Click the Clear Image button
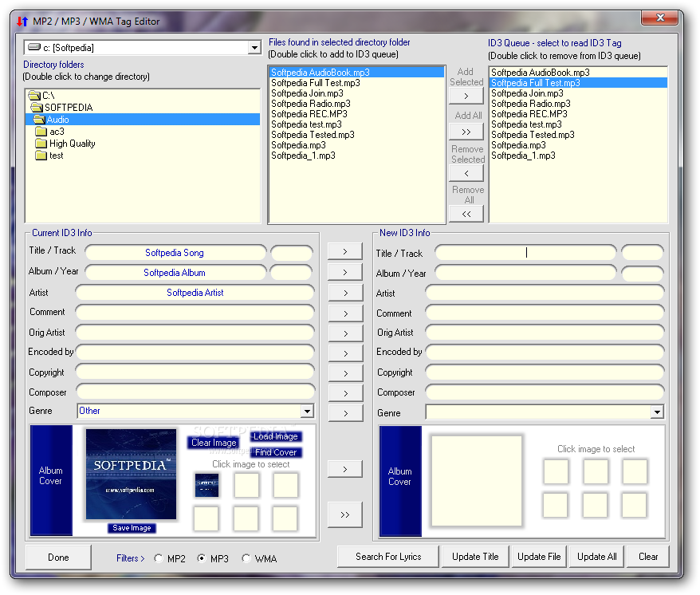 point(214,443)
